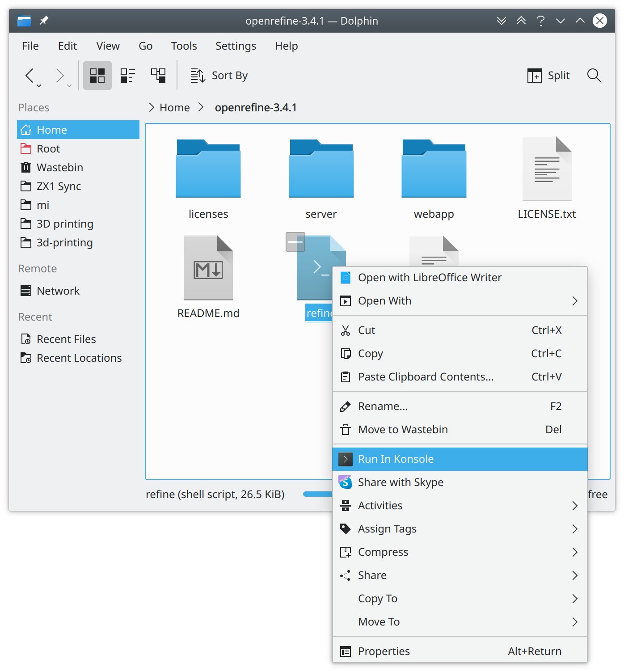Expand the Open With submenu

(575, 301)
